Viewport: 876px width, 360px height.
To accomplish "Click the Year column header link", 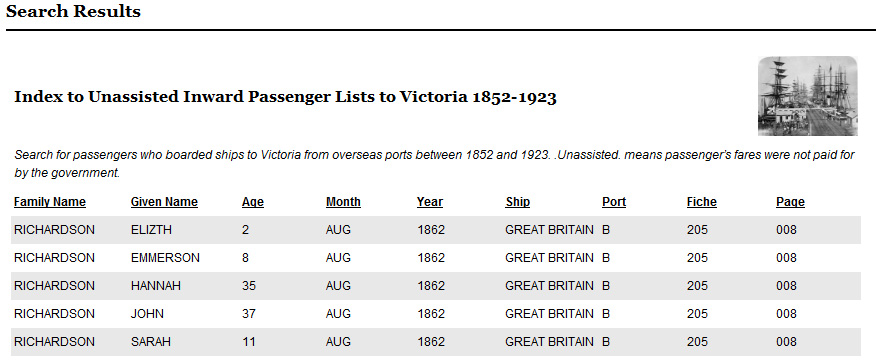I will (430, 202).
